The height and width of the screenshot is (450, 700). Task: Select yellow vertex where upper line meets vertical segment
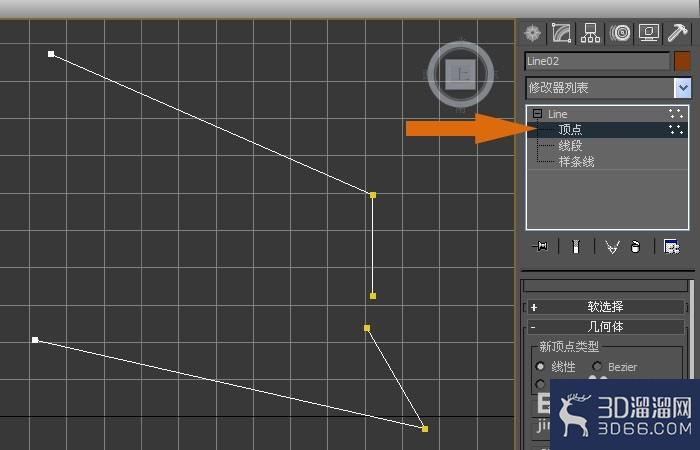(373, 195)
